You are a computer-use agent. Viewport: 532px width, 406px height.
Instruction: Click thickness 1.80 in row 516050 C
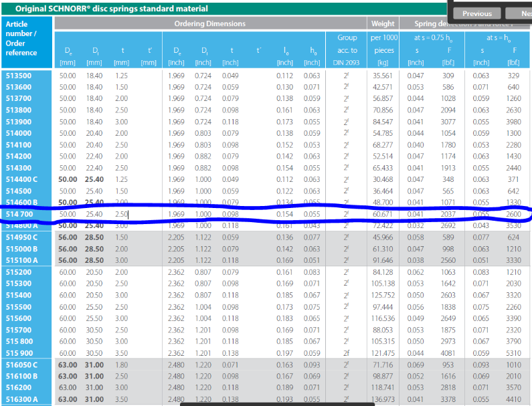122,365
